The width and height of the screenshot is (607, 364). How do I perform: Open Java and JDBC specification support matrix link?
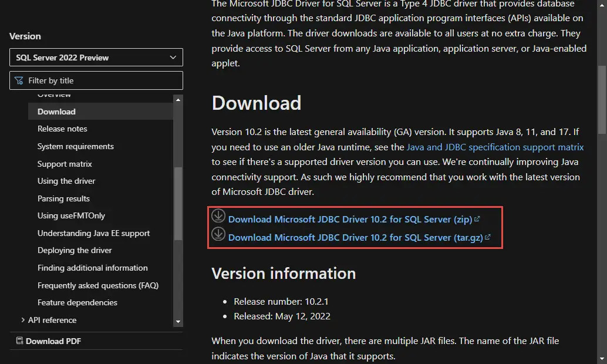click(x=495, y=147)
